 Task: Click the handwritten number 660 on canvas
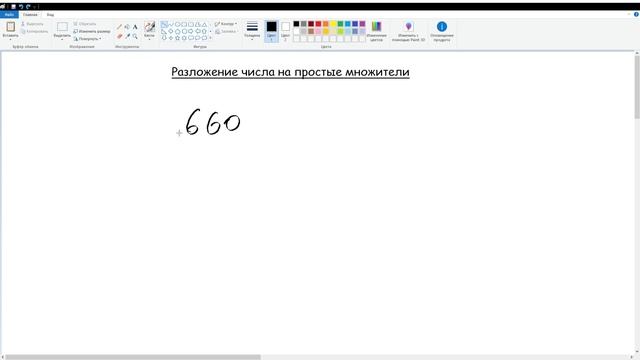pyautogui.click(x=213, y=122)
